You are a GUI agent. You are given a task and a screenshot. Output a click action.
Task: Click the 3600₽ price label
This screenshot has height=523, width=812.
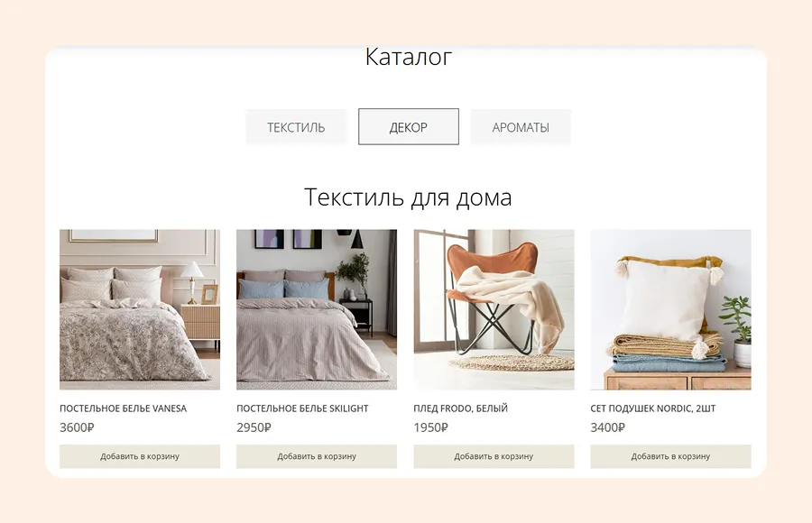coord(77,427)
